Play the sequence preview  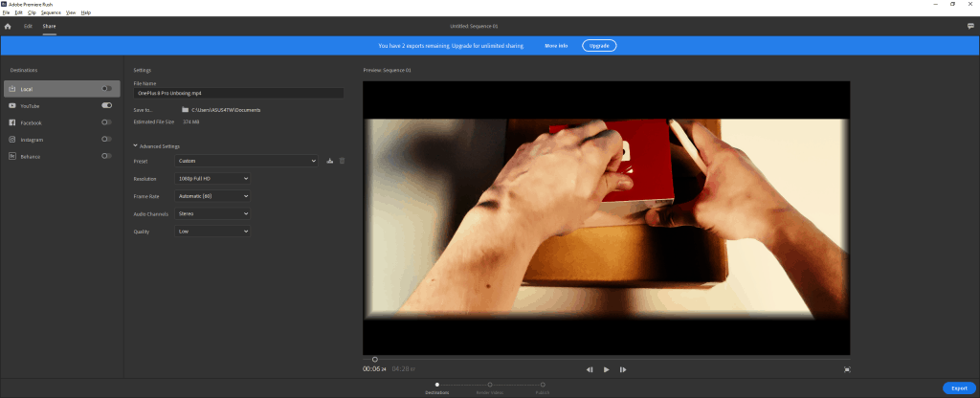pyautogui.click(x=606, y=370)
